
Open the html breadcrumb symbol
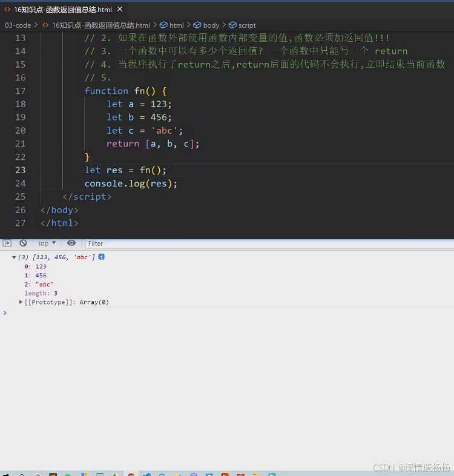(x=176, y=25)
